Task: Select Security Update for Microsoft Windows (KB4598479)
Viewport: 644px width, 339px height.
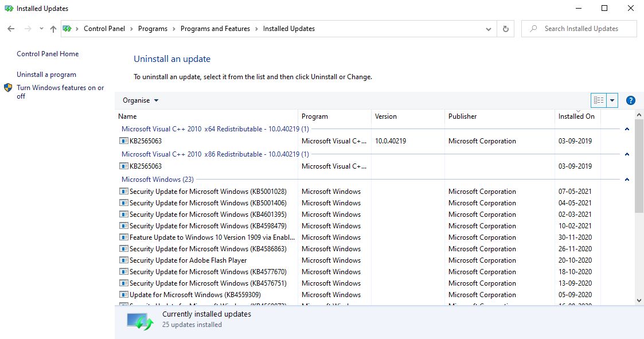Action: (x=208, y=226)
